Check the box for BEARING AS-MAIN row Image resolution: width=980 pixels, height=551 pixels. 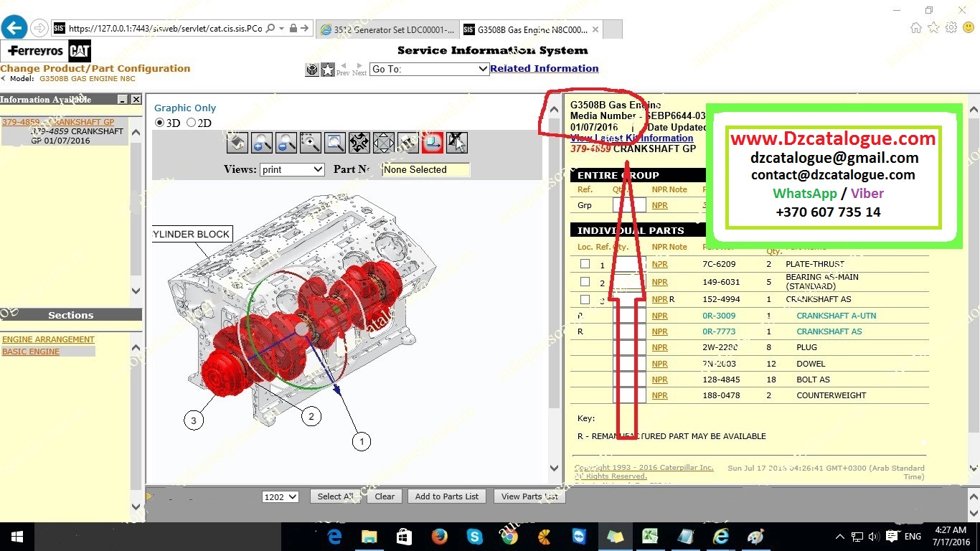click(585, 282)
